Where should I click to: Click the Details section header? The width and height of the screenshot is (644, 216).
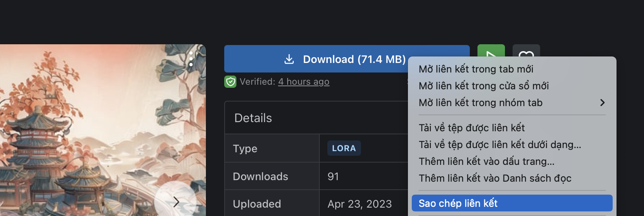253,118
